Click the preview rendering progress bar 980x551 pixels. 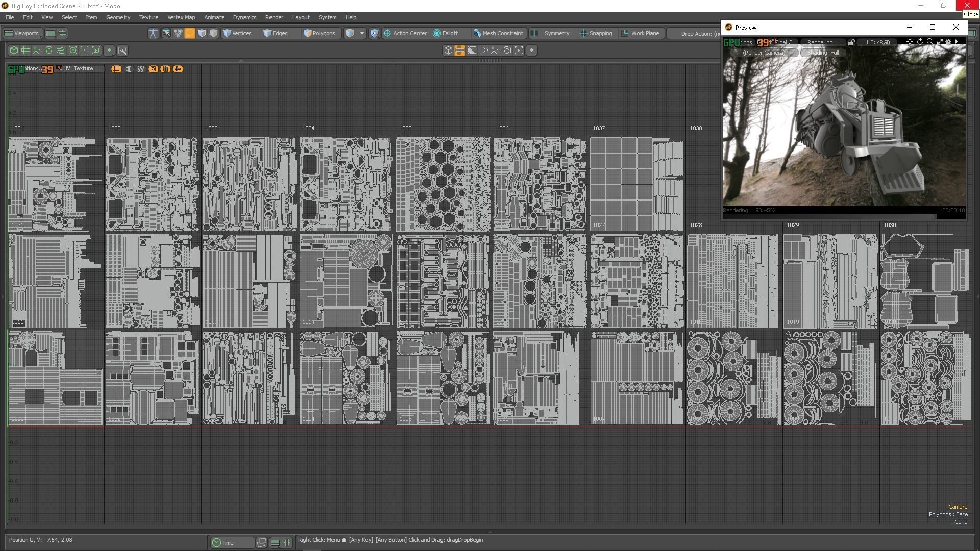click(843, 216)
